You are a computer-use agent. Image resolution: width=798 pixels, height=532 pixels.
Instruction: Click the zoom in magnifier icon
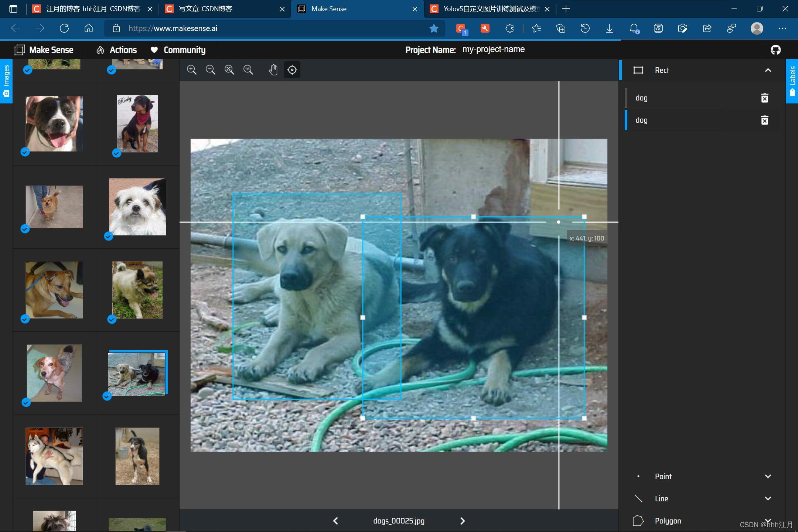pos(192,70)
